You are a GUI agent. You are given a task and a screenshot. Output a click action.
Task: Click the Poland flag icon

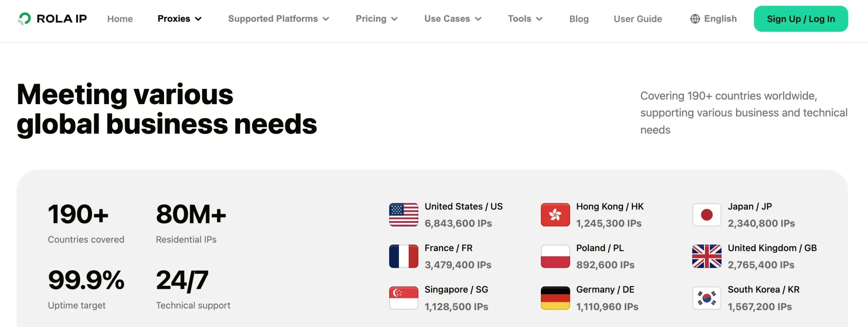(555, 256)
